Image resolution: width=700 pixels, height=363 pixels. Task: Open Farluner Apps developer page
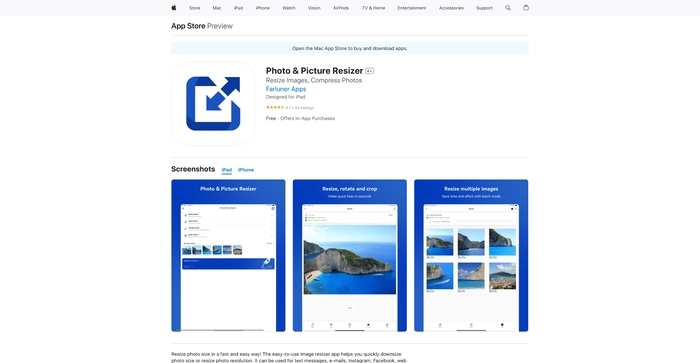click(x=286, y=89)
